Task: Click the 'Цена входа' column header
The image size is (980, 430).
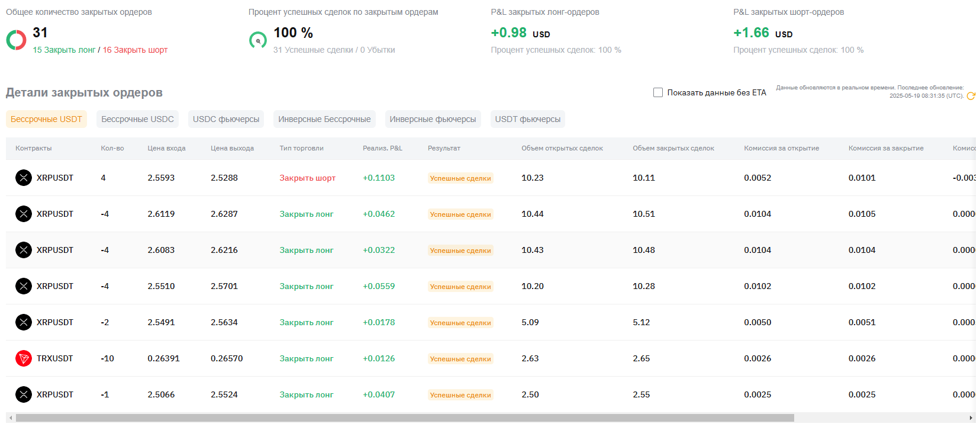Action: [166, 148]
